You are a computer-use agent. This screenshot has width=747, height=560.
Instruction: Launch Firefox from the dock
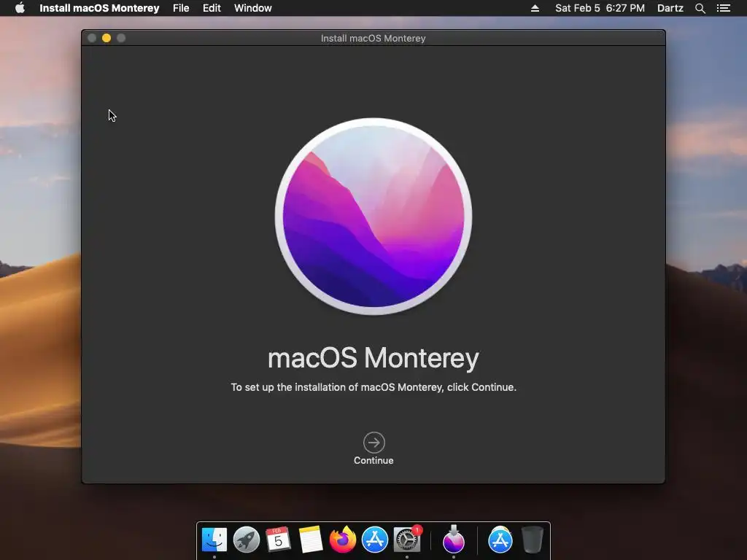343,540
